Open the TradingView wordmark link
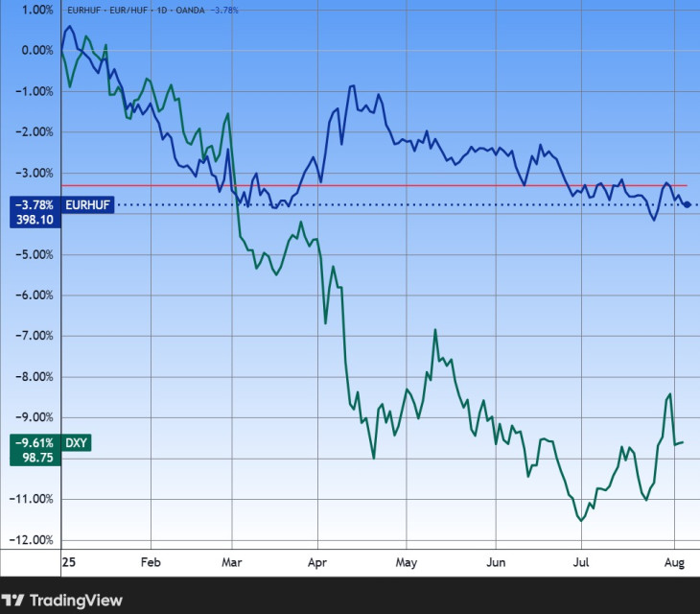This screenshot has height=614, width=700. 76,601
